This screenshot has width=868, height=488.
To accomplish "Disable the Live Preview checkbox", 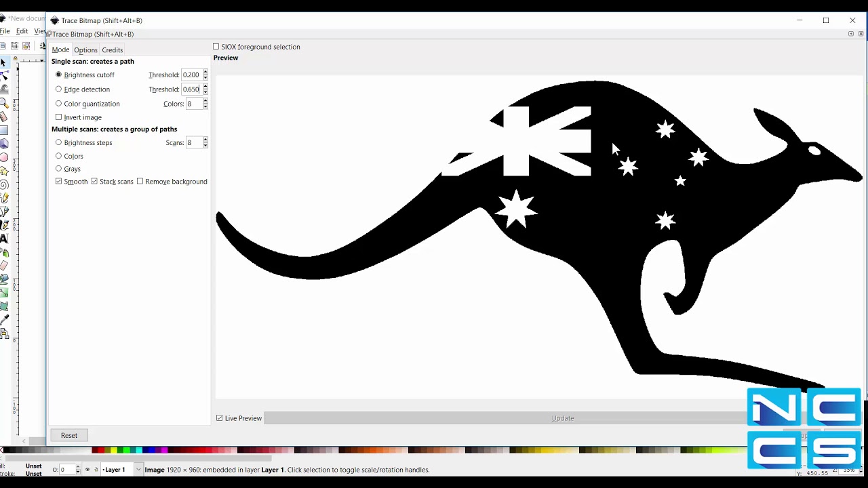I will tap(219, 418).
